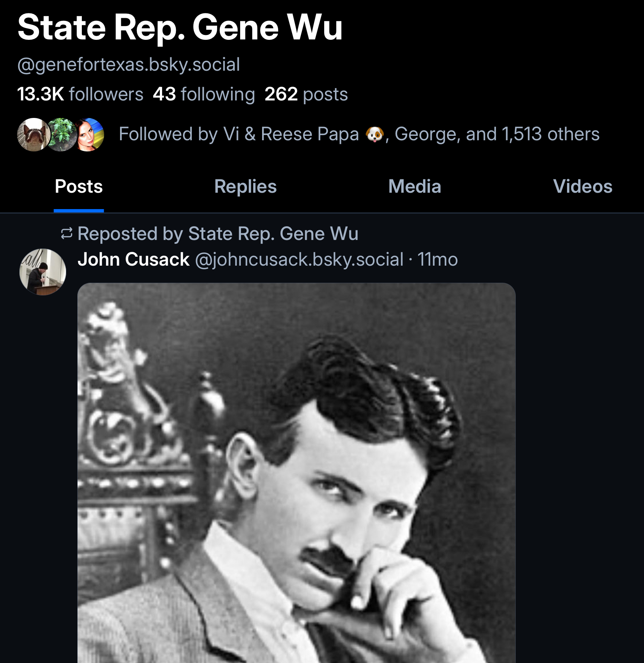Screen dimensions: 644x663
Task: Open "Followed by Vi & Reese Papa" list
Action: click(x=238, y=134)
